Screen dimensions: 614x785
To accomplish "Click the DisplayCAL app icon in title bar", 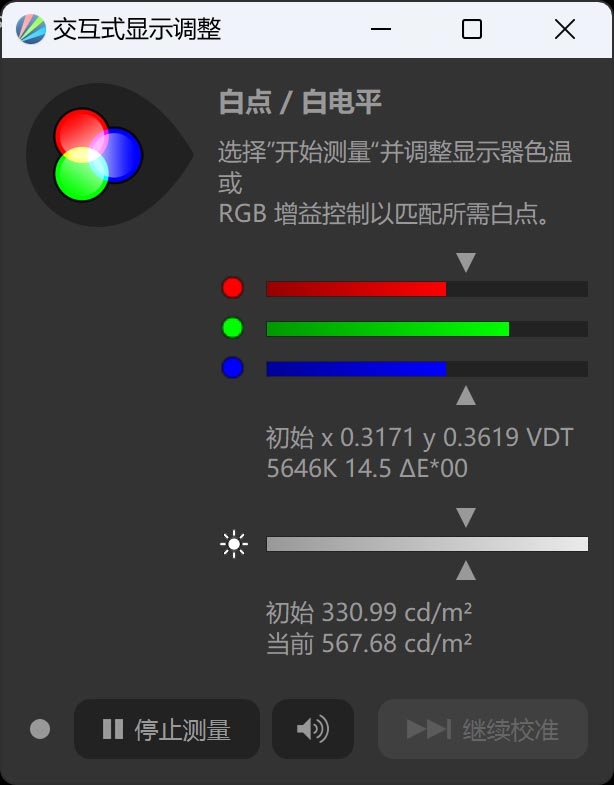I will (31, 29).
